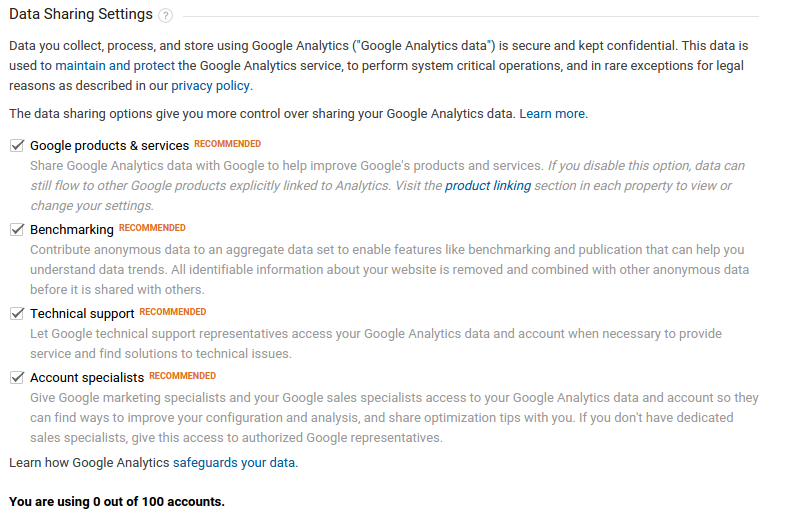Click the Benchmarking option label
The height and width of the screenshot is (523, 793).
pos(72,230)
